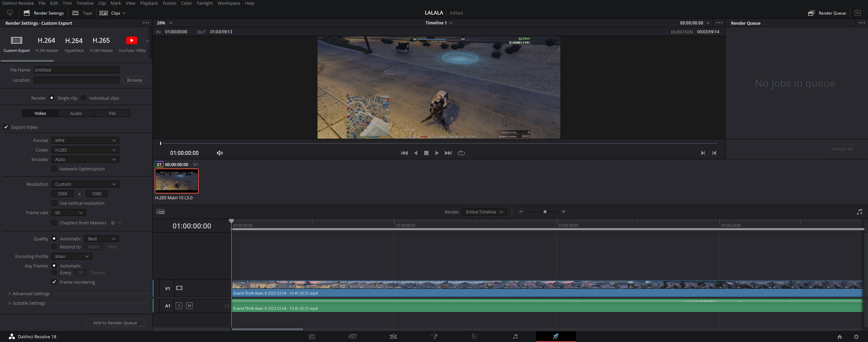
Task: Choose the YouTube 1080p preset icon
Action: (132, 40)
